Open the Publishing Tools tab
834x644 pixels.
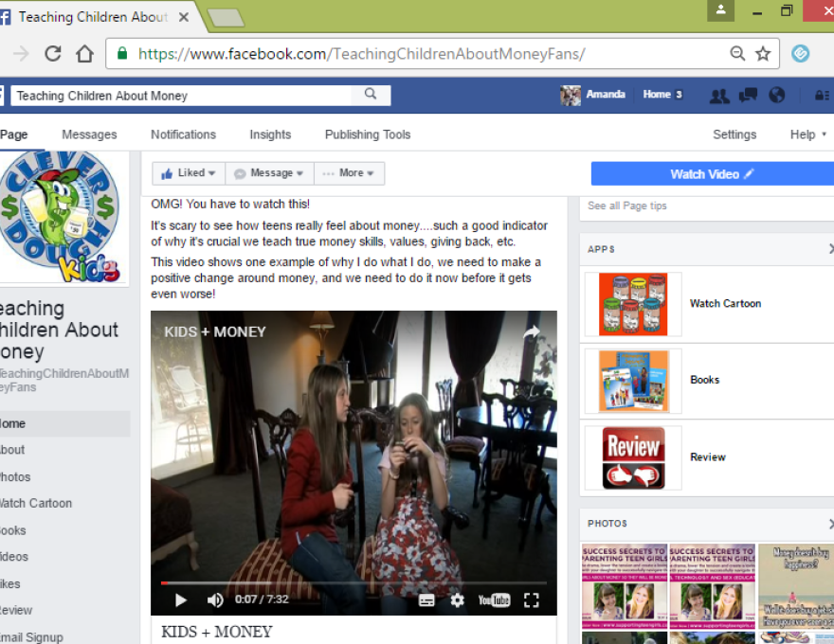(368, 134)
